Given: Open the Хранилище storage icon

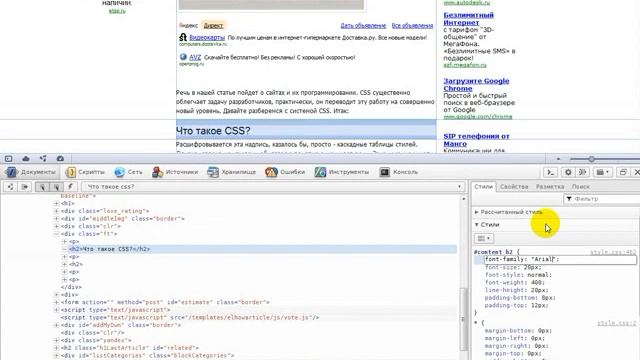Looking at the screenshot, I should tap(213, 172).
